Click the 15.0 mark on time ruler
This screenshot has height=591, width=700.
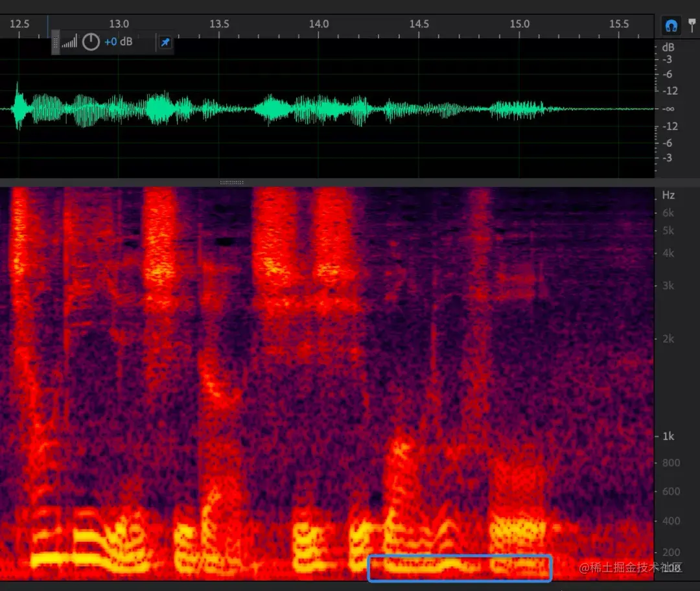coord(520,24)
